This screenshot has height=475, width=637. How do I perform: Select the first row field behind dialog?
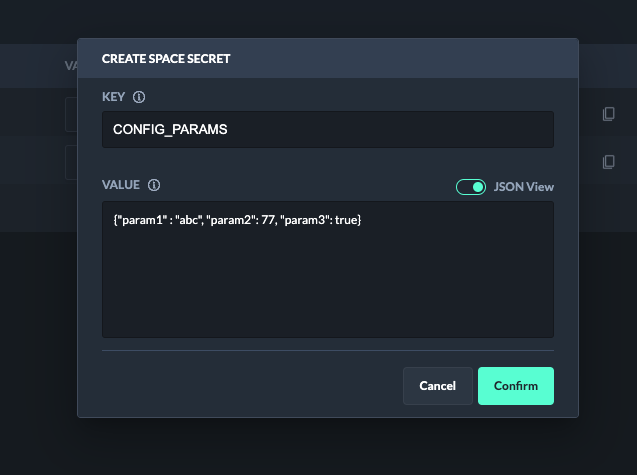(x=71, y=114)
